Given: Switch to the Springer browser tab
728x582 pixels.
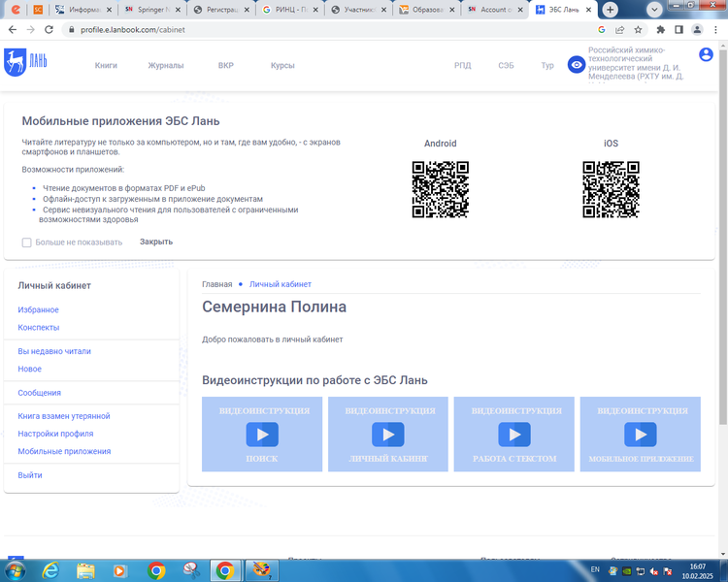Looking at the screenshot, I should point(150,9).
